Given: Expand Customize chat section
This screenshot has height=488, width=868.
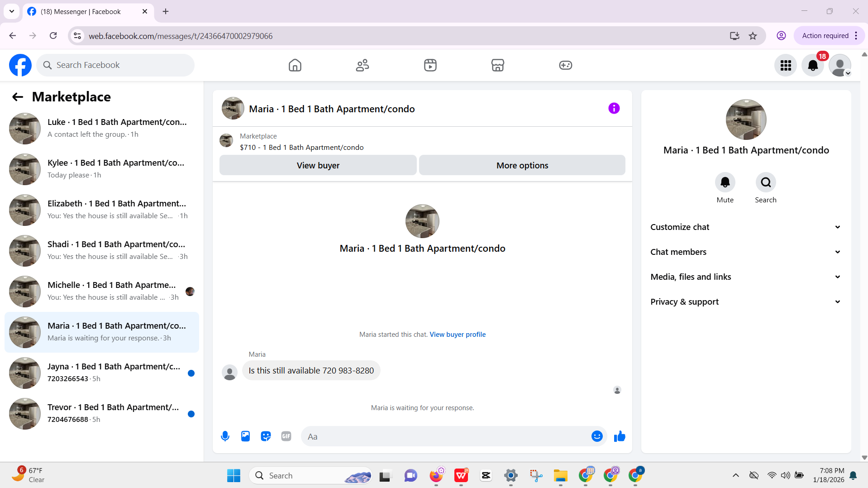Looking at the screenshot, I should pyautogui.click(x=746, y=227).
